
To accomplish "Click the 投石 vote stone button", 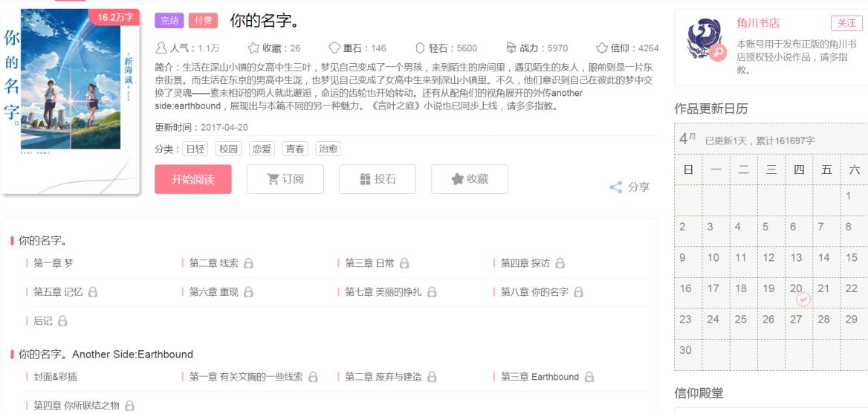I will (x=377, y=179).
